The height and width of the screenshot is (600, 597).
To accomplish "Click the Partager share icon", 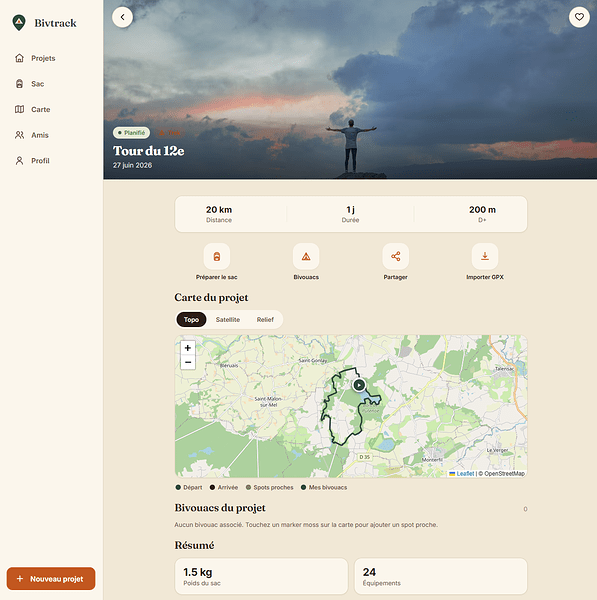I will coord(396,256).
